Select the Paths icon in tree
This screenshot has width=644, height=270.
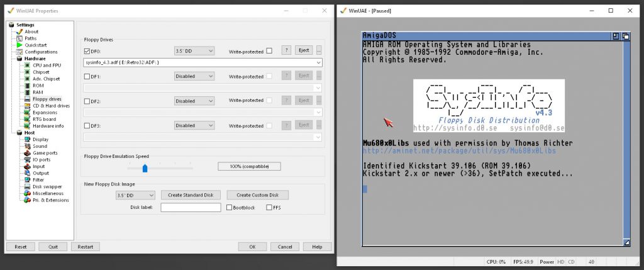pyautogui.click(x=19, y=38)
